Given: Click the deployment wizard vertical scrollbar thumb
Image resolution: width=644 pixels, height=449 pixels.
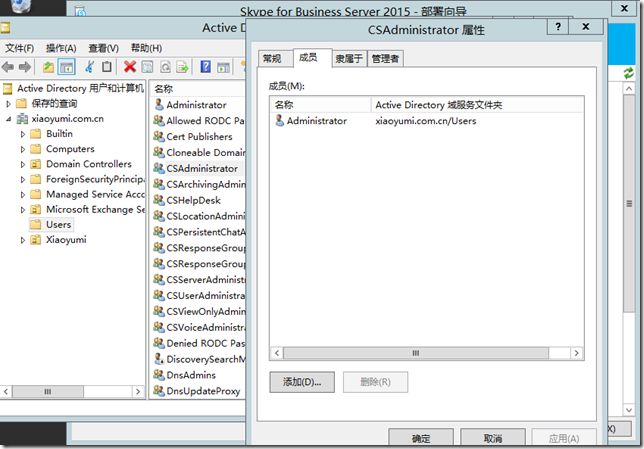Looking at the screenshot, I should pos(629,203).
